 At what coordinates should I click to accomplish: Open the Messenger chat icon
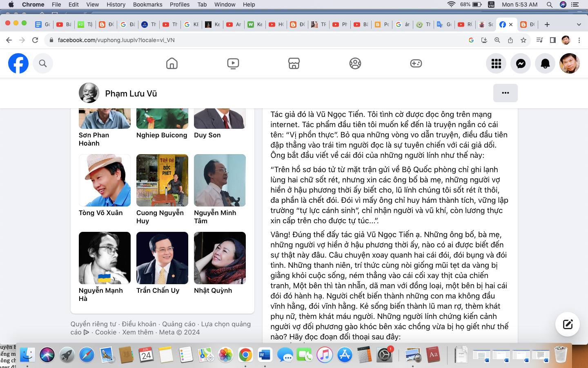tap(521, 63)
